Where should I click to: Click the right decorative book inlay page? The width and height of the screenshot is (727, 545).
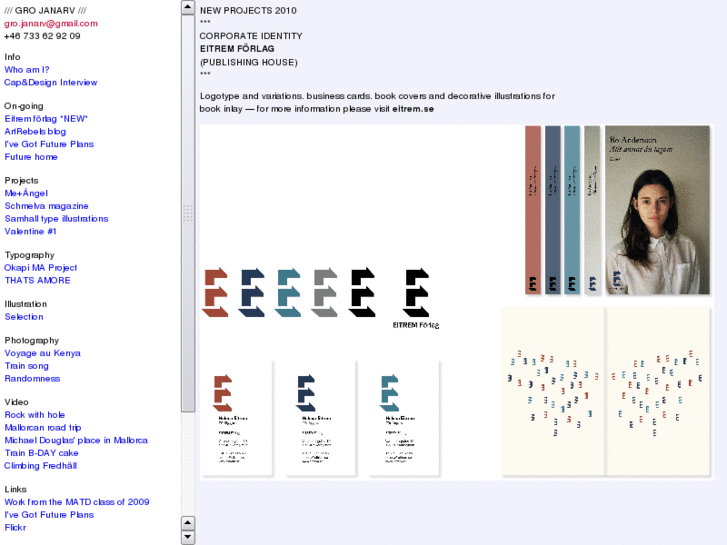click(x=657, y=391)
